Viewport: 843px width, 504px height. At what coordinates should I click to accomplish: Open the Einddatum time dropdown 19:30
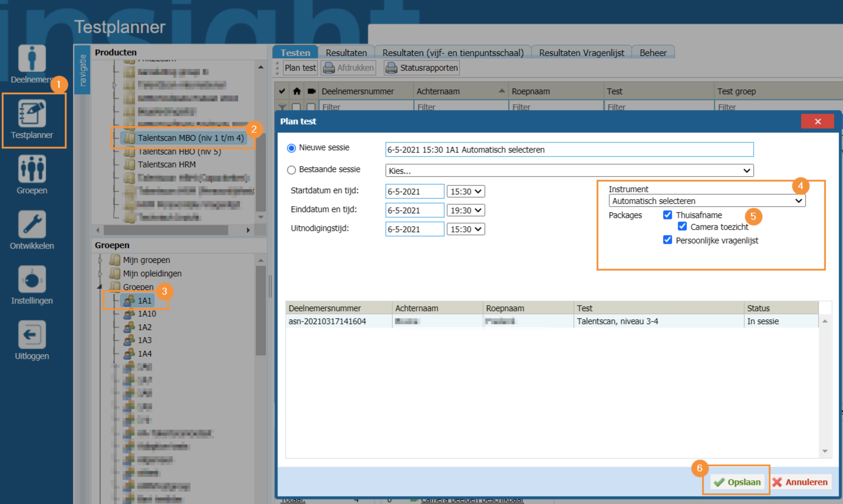465,210
